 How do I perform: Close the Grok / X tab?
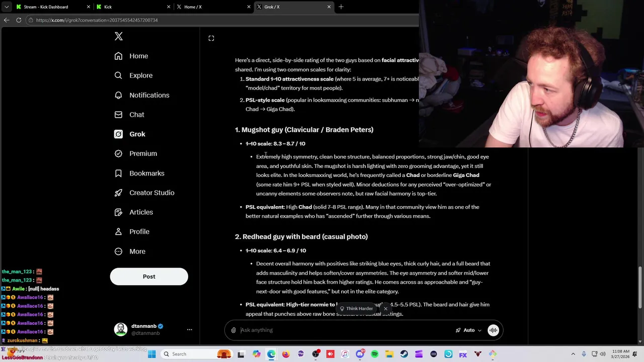point(329,7)
